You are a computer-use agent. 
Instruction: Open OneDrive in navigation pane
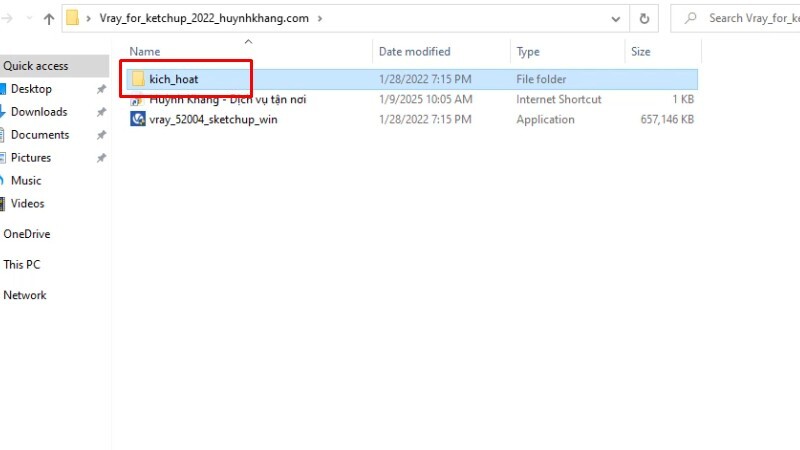(x=27, y=234)
